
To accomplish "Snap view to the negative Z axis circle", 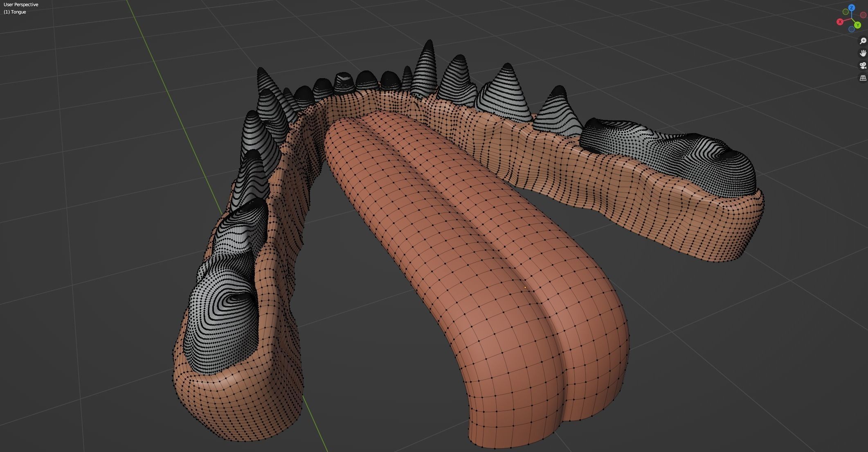I will point(852,29).
